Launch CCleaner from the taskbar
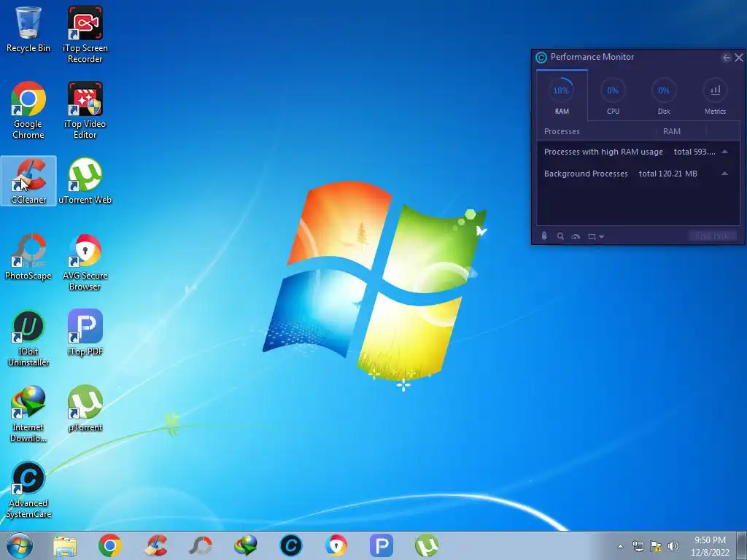 (155, 545)
